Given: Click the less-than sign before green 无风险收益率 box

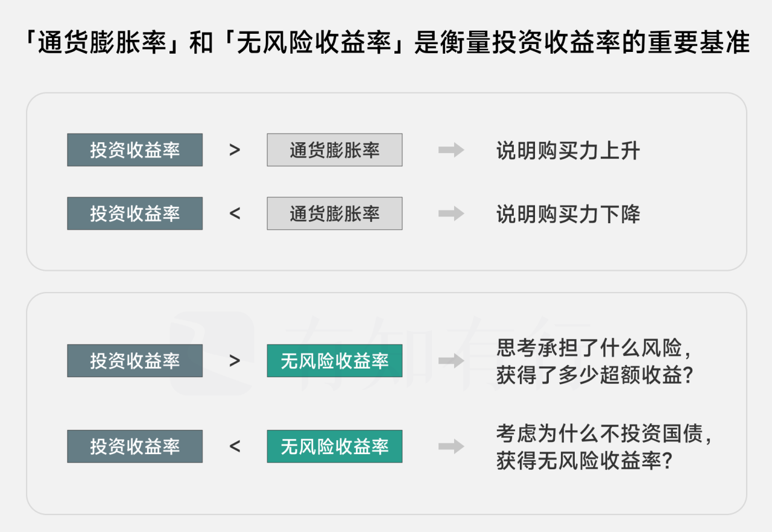Looking at the screenshot, I should tap(235, 446).
